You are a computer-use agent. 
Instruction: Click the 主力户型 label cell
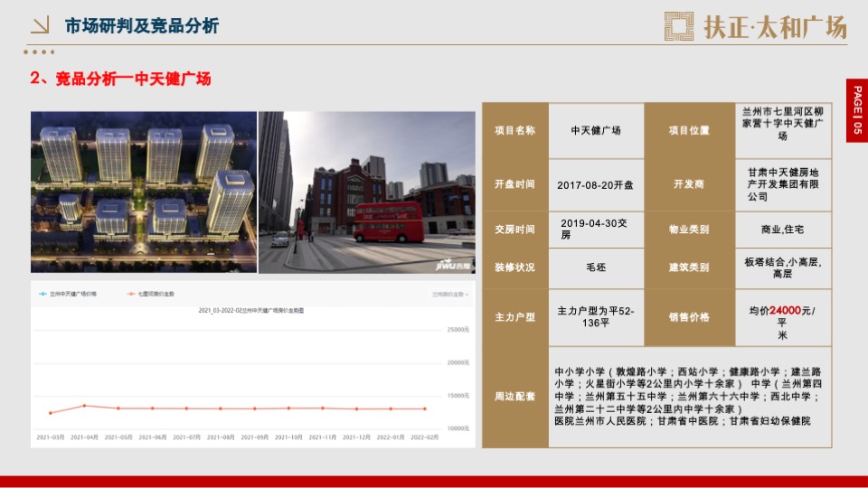(515, 317)
